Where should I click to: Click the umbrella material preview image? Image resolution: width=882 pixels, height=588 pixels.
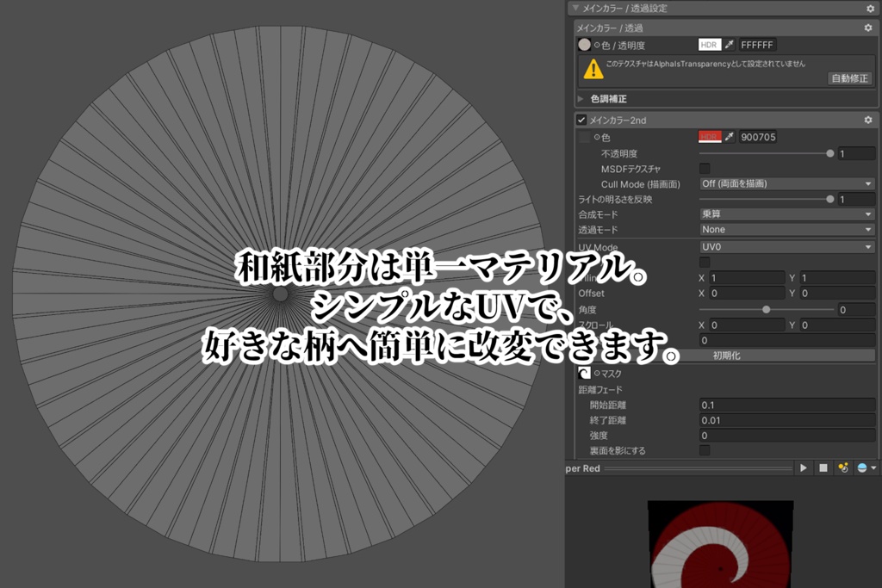coord(721,544)
